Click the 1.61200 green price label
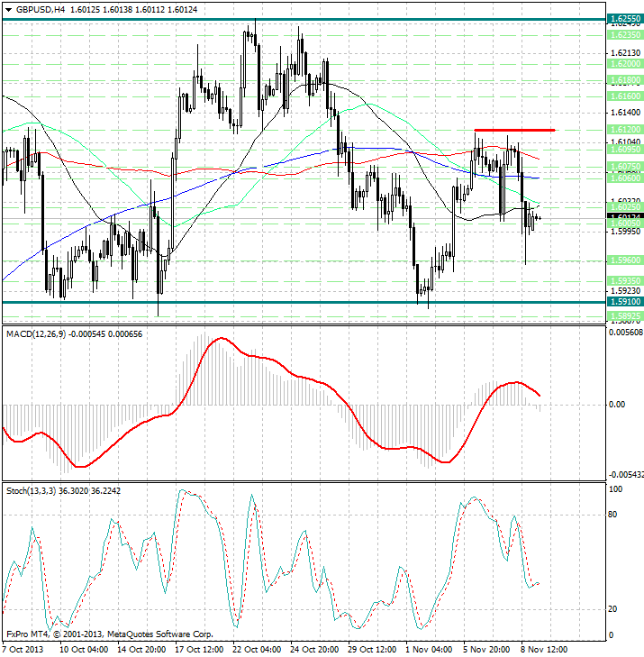This screenshot has height=657, width=644. pos(624,130)
